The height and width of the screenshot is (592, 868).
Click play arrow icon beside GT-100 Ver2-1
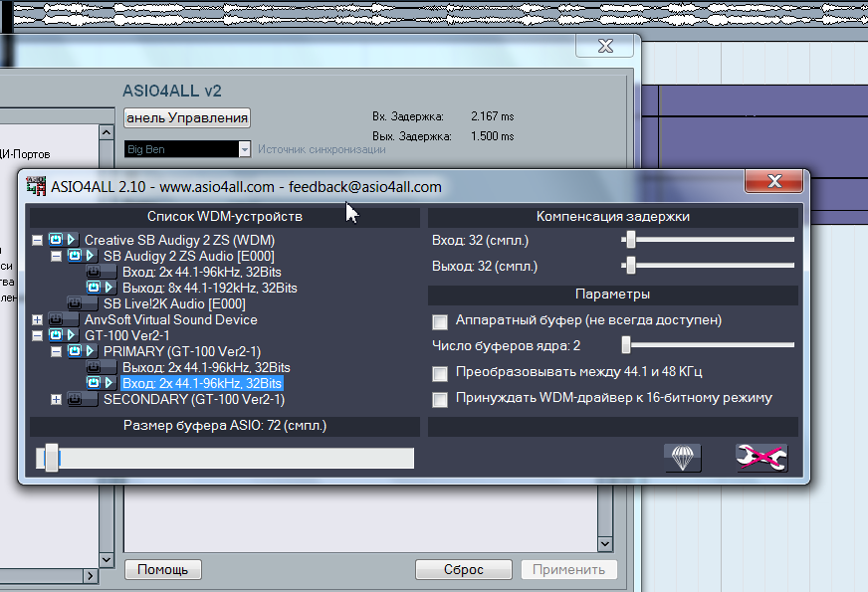point(72,334)
